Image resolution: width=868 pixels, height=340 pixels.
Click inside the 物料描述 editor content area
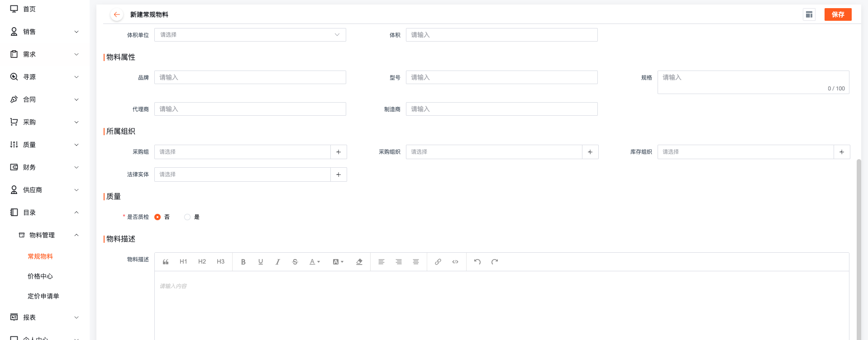pos(502,306)
